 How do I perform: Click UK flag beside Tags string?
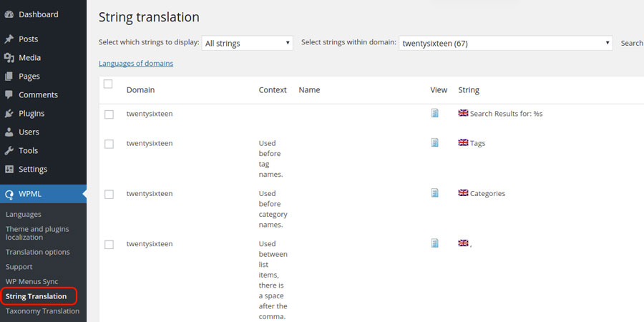click(x=463, y=142)
